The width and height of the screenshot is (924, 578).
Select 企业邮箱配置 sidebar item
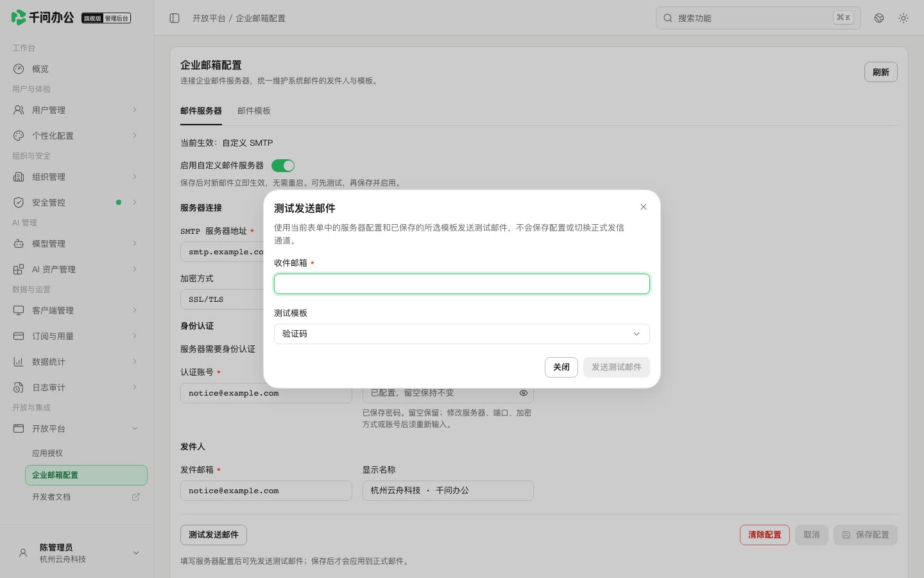click(x=86, y=475)
